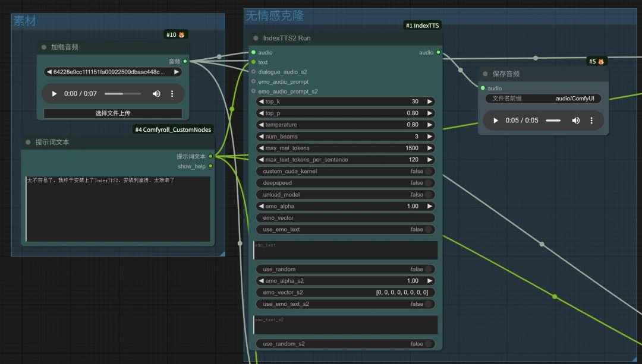Play the audio in the 加载音频 node
Viewport: 642px width, 364px height.
point(54,94)
